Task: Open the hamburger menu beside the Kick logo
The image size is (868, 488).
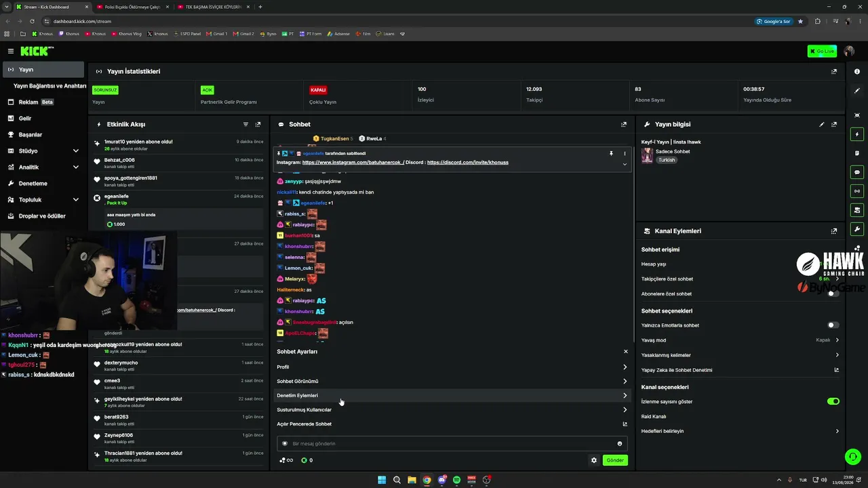Action: pos(11,51)
